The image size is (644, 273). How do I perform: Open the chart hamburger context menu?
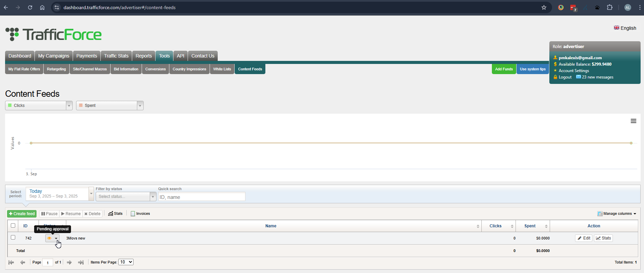click(x=634, y=121)
